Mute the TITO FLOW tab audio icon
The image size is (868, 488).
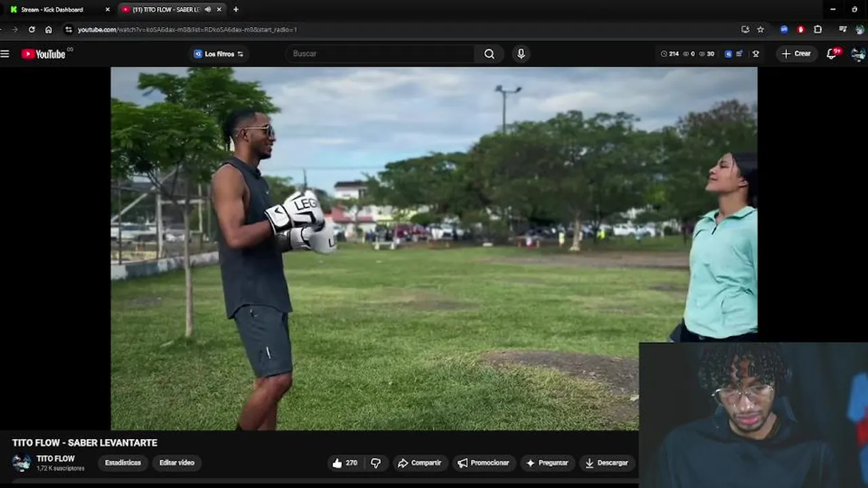click(x=208, y=9)
